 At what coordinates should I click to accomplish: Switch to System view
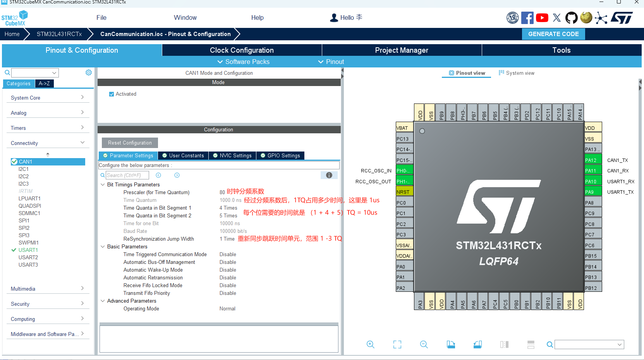click(516, 73)
